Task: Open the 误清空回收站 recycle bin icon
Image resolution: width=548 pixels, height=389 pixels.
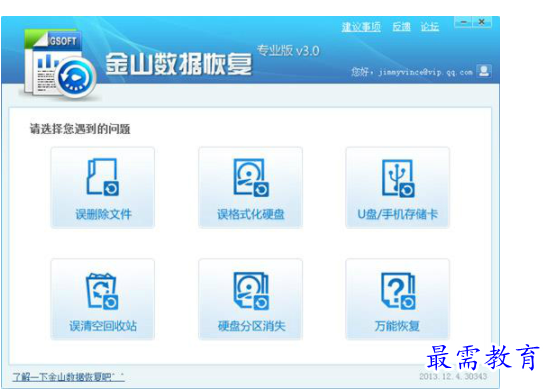Action: coord(102,291)
